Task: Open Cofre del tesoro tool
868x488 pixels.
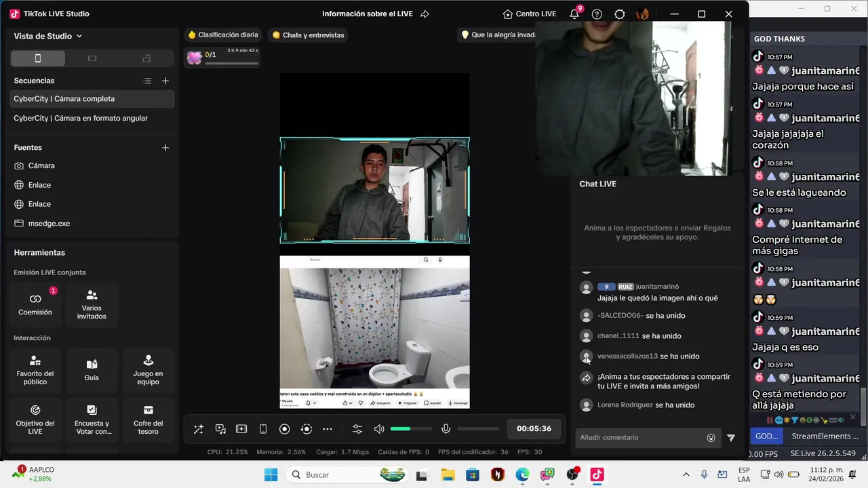Action: [x=148, y=420]
